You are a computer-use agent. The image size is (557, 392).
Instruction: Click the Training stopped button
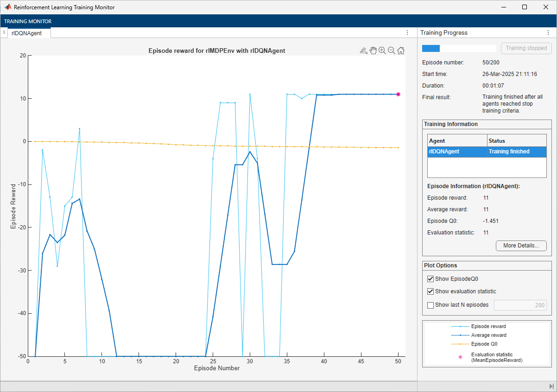click(x=526, y=48)
